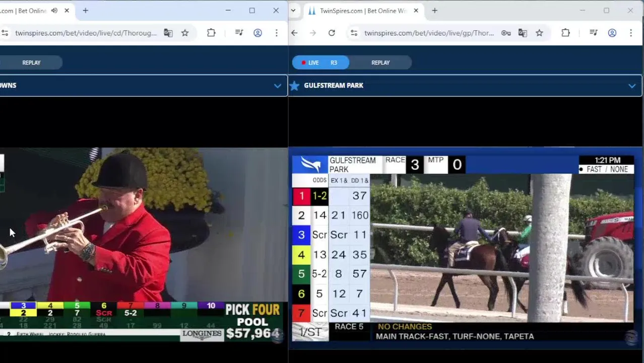
Task: Open extensions puzzle icon in right window
Action: (x=565, y=33)
